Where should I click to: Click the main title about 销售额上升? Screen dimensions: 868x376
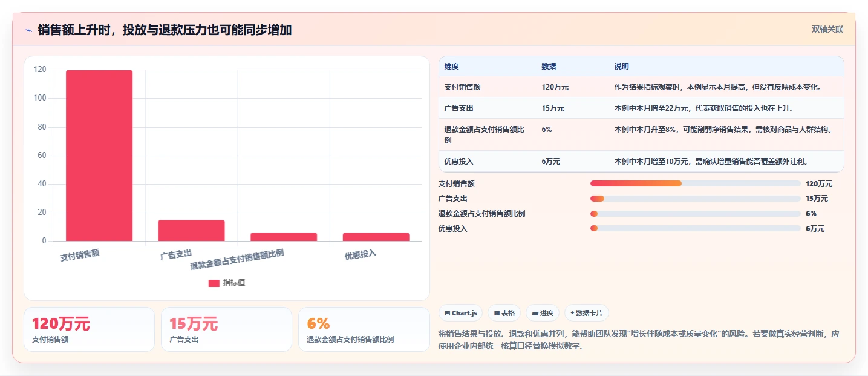165,30
